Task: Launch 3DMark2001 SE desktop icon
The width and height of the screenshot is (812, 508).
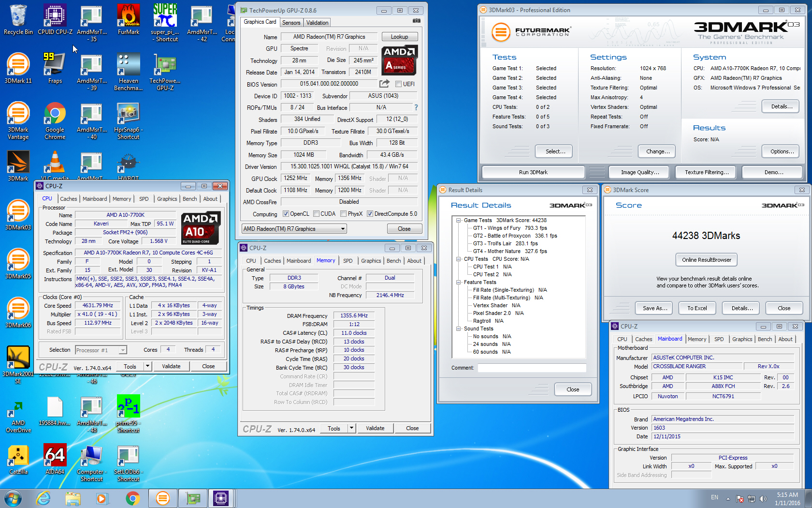Action: (x=18, y=365)
